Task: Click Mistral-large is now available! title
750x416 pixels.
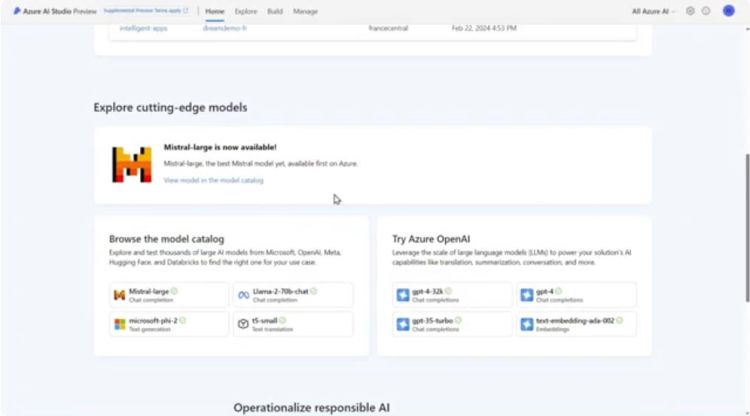Action: tap(220, 147)
